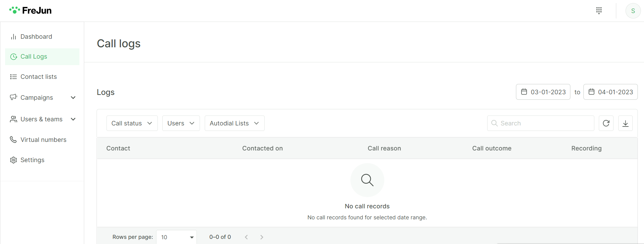
Task: Open Dashboard from the sidebar
Action: (x=36, y=37)
